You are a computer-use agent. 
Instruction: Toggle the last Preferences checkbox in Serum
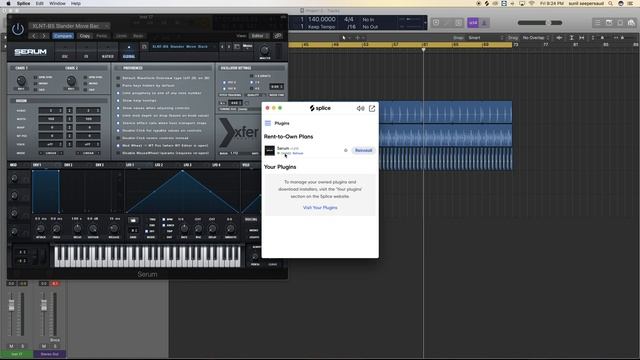[118, 153]
